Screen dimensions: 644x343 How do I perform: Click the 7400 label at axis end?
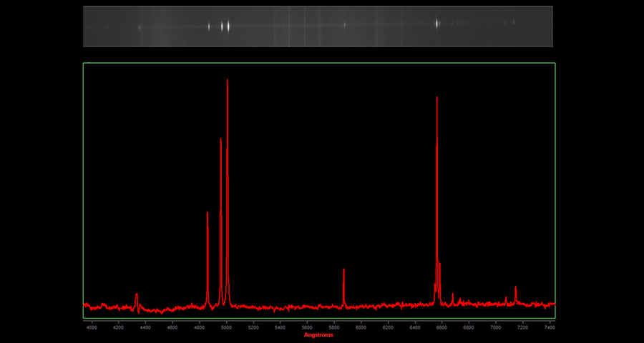[x=550, y=327]
